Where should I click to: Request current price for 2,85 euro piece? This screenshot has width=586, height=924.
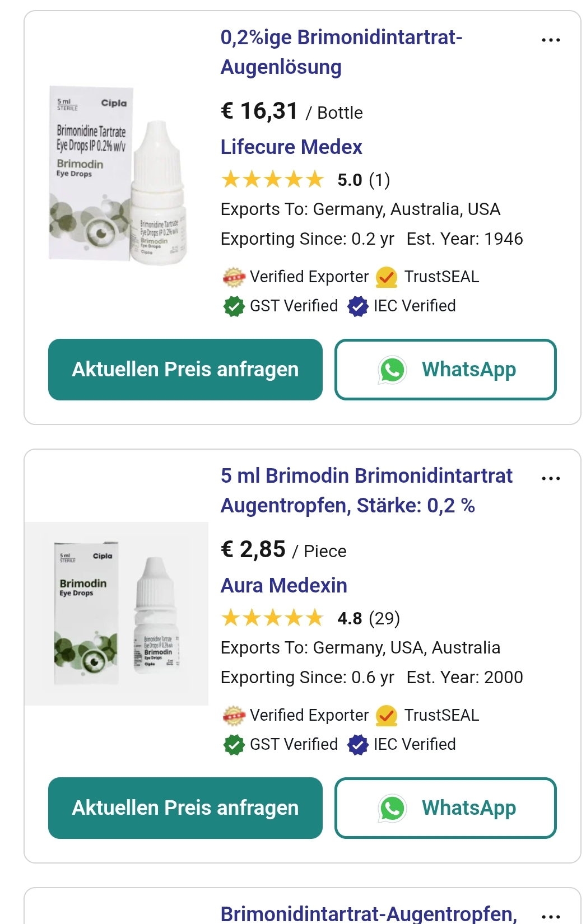click(x=185, y=808)
